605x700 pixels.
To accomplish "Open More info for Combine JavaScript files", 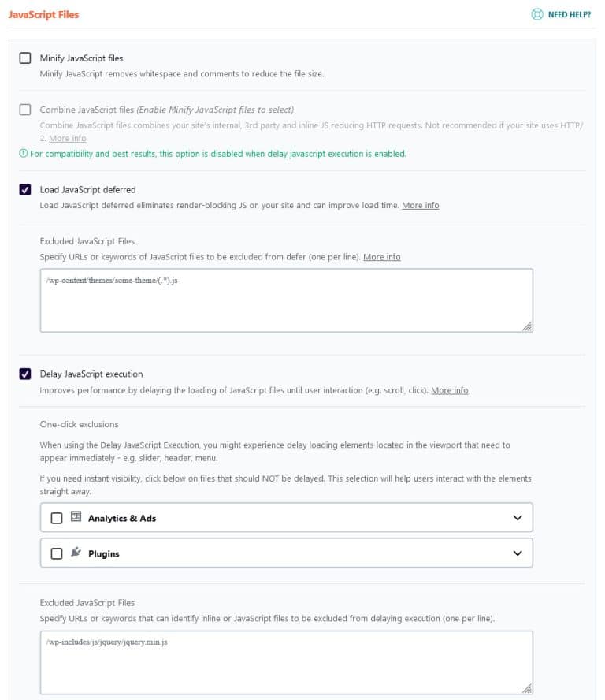I will (x=68, y=138).
